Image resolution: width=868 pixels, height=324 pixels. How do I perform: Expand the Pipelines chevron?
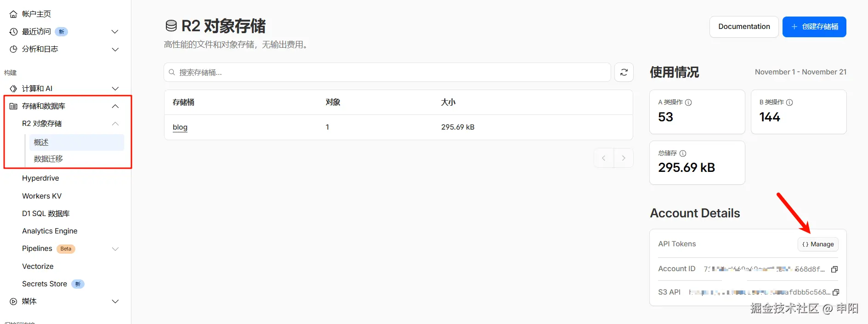pos(115,249)
